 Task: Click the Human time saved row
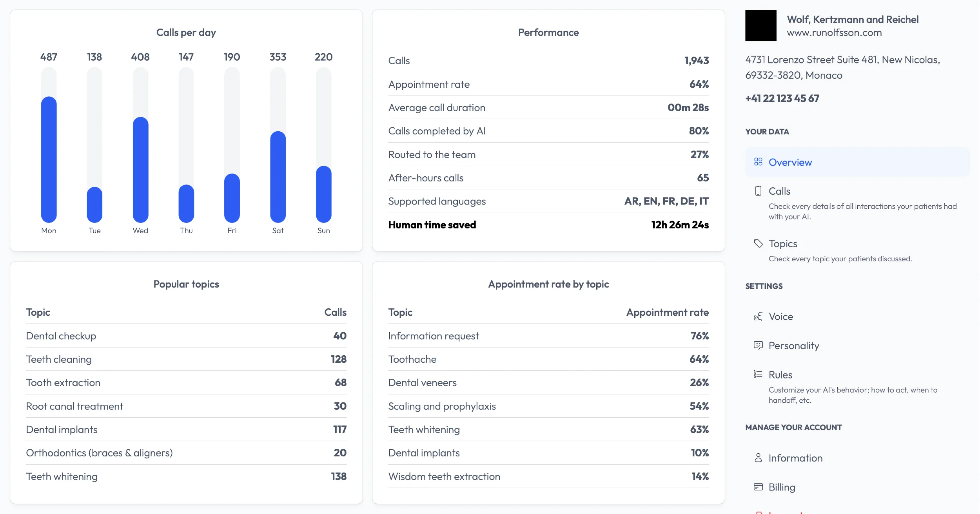(548, 225)
